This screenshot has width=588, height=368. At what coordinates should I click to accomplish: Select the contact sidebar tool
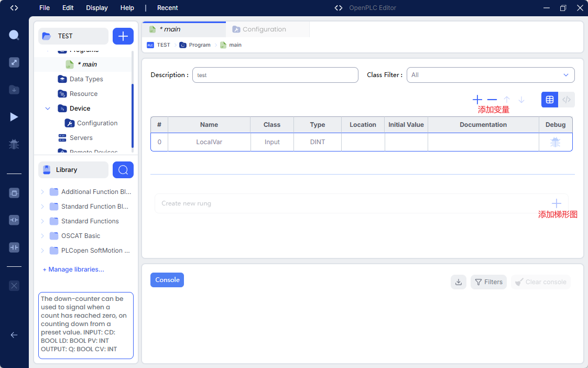tap(14, 247)
